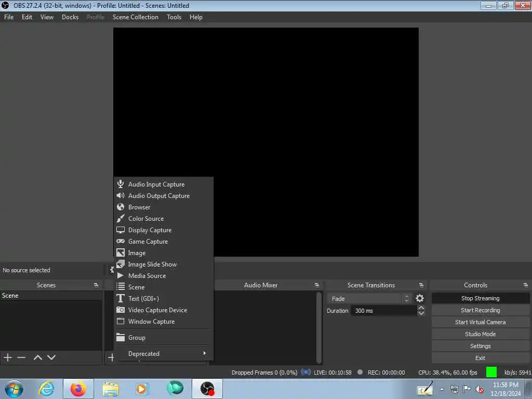The height and width of the screenshot is (399, 532).
Task: Open the View menu
Action: coord(47,17)
